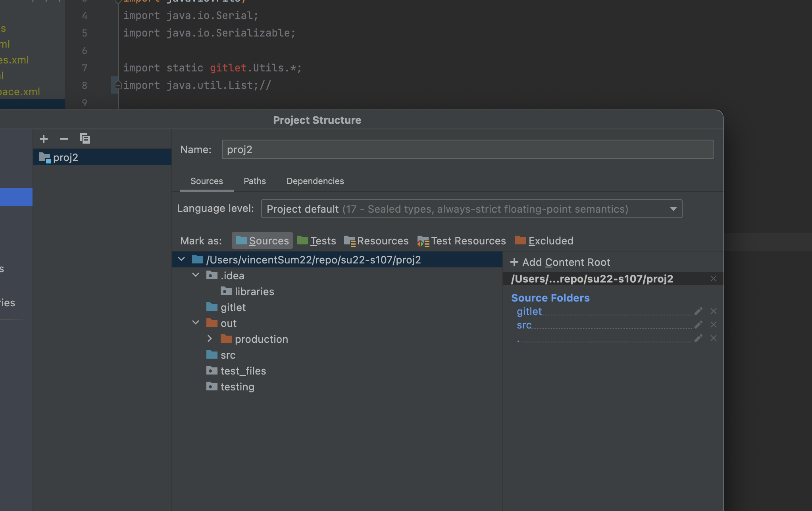Unmark src source folder with X
Screen dimensions: 812x511
pos(714,325)
